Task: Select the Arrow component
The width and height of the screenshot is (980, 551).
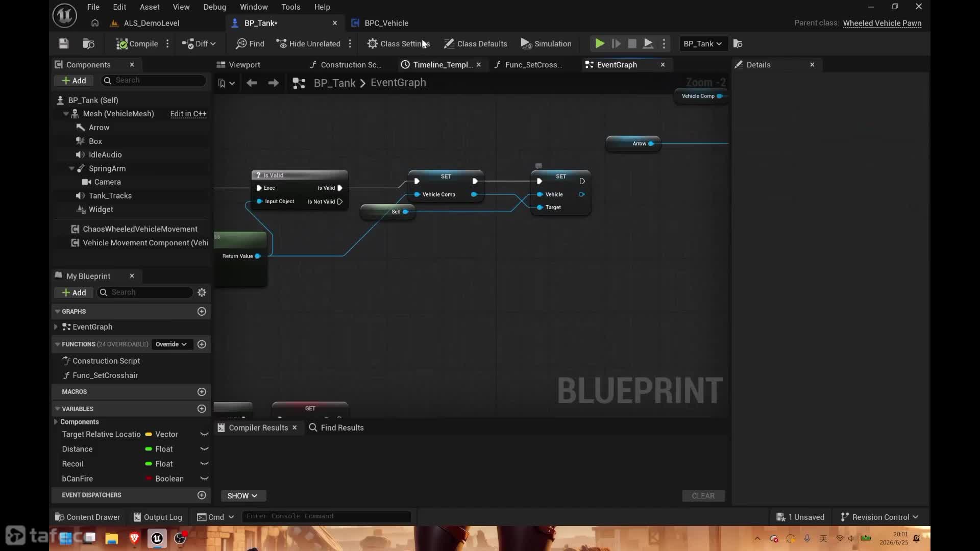Action: pyautogui.click(x=99, y=128)
